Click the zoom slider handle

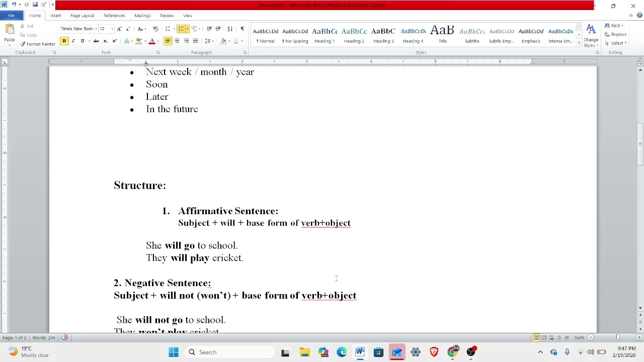[x=617, y=337]
